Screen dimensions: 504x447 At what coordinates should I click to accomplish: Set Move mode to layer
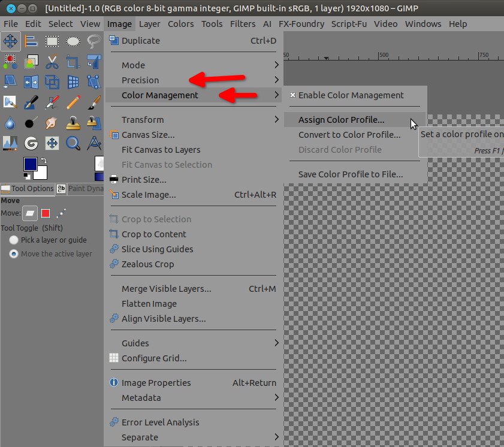[x=30, y=213]
